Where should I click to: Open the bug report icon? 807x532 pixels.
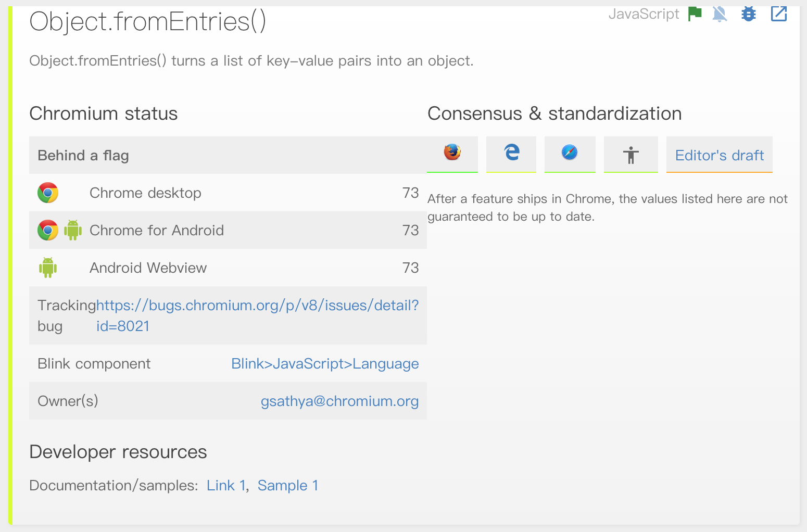(x=749, y=14)
